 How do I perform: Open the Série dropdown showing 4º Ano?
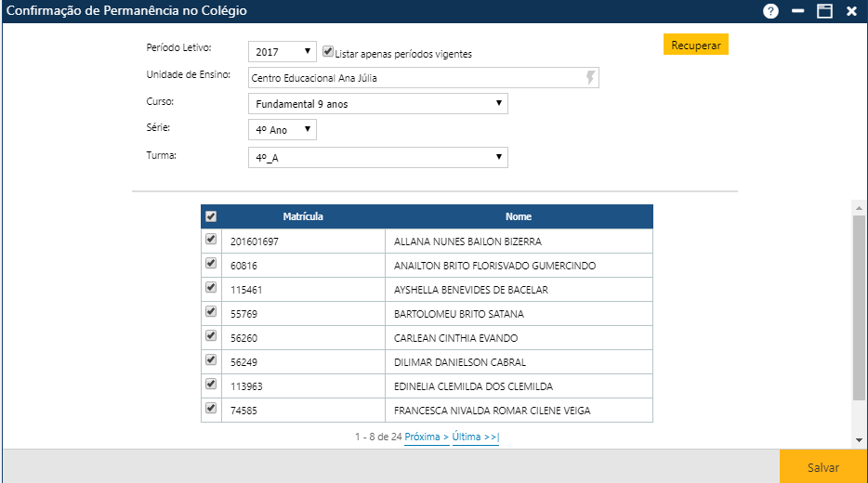[x=283, y=129]
